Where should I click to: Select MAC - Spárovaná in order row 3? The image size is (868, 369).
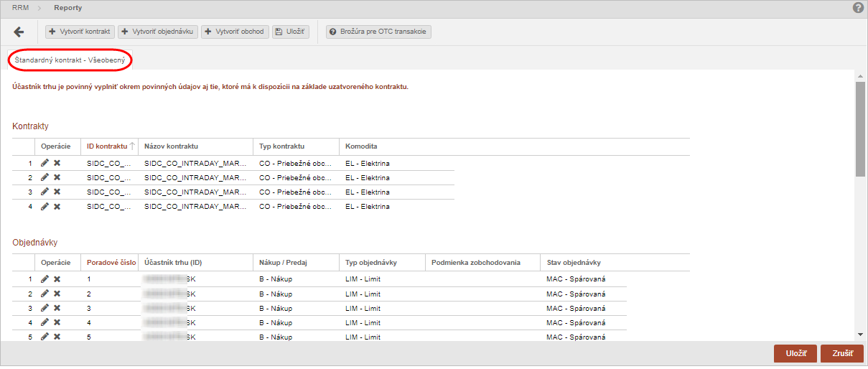pyautogui.click(x=576, y=308)
